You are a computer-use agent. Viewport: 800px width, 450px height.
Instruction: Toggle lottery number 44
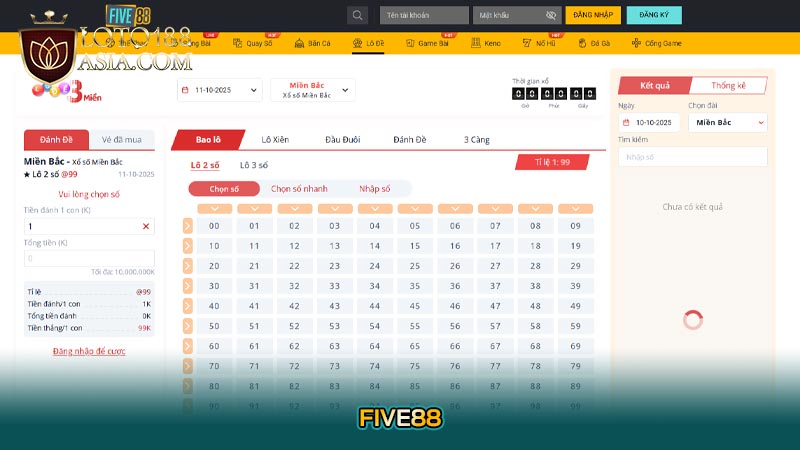pyautogui.click(x=375, y=306)
